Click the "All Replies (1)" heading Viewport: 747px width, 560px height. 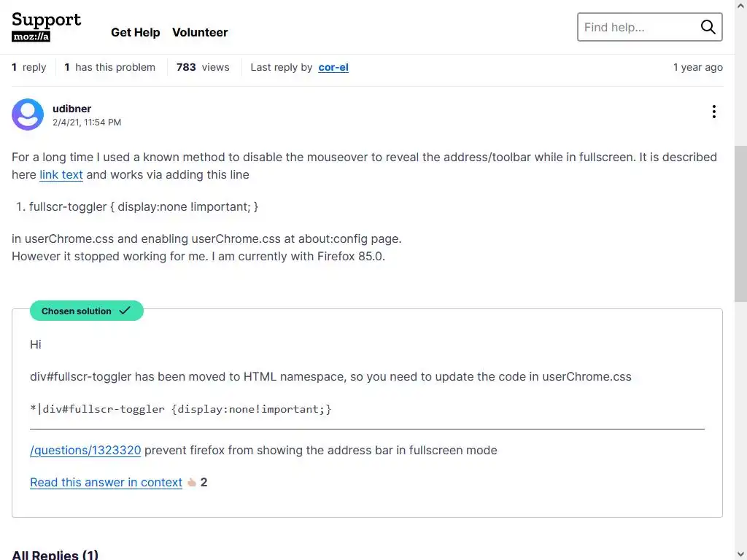(x=55, y=555)
